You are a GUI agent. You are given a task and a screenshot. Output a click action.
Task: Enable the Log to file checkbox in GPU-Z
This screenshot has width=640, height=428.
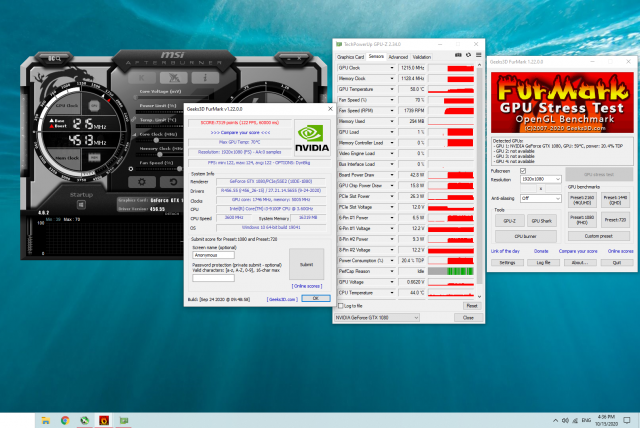tap(341, 306)
